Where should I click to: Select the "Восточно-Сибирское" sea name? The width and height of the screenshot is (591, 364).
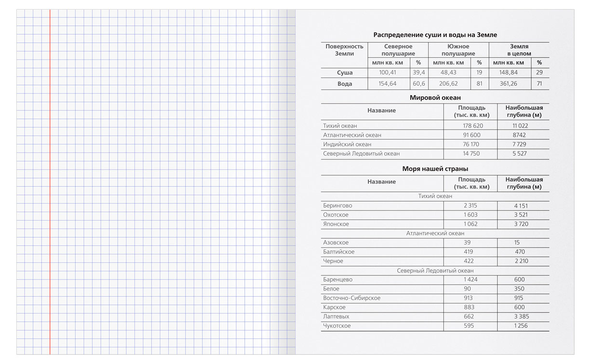point(351,298)
